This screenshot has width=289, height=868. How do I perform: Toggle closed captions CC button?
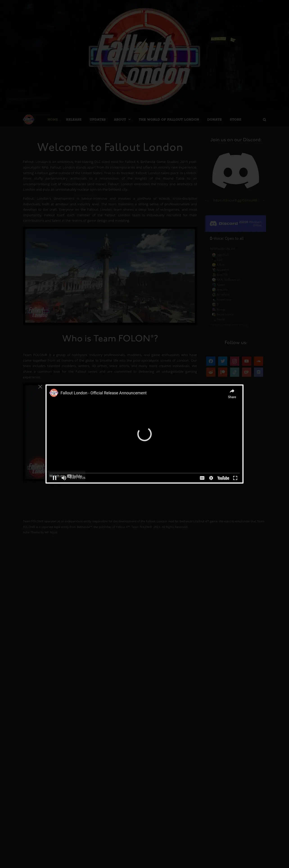coord(202,478)
